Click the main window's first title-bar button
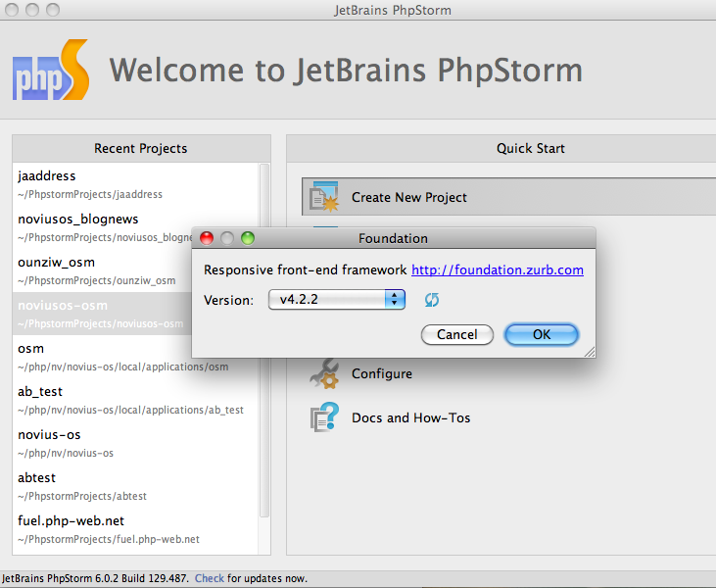716x588 pixels. [x=12, y=9]
